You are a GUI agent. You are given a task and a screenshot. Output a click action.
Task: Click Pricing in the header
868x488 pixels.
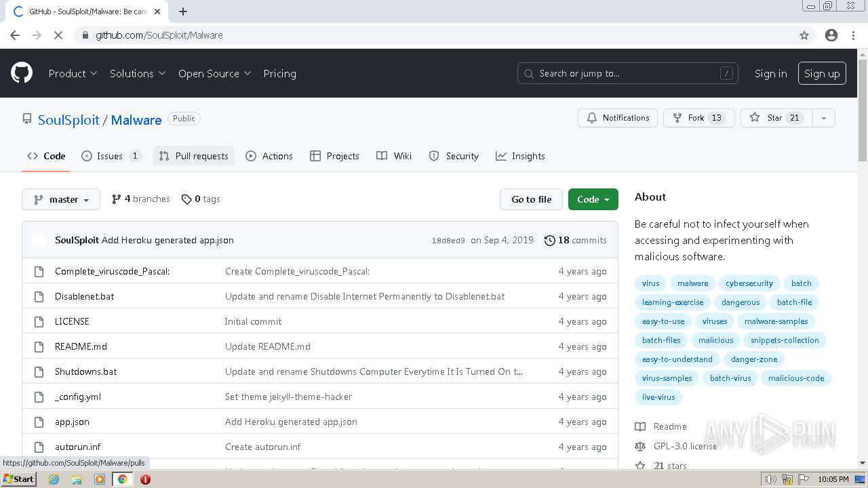tap(279, 73)
